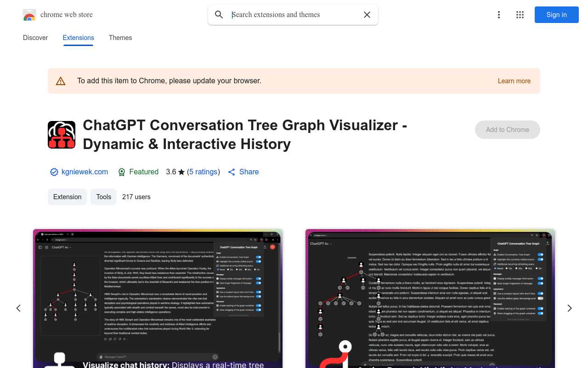
Task: Open the first screenshot thumbnail
Action: click(158, 299)
